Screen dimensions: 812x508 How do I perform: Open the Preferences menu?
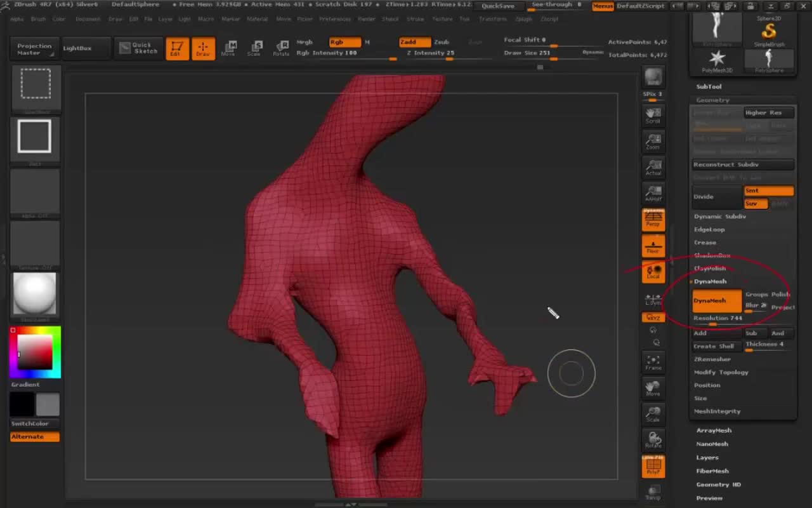point(335,19)
